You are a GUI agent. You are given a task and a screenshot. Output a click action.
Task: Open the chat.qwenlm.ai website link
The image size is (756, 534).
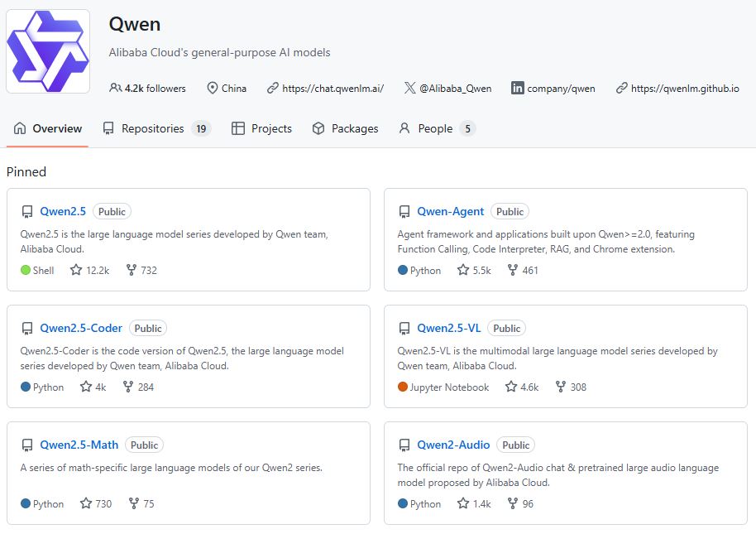[x=333, y=89]
